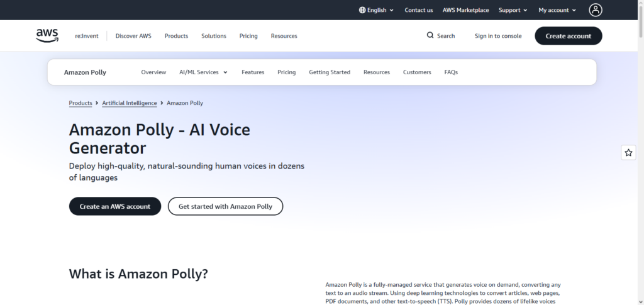Open the user profile avatar icon
The height and width of the screenshot is (305, 644).
point(595,10)
